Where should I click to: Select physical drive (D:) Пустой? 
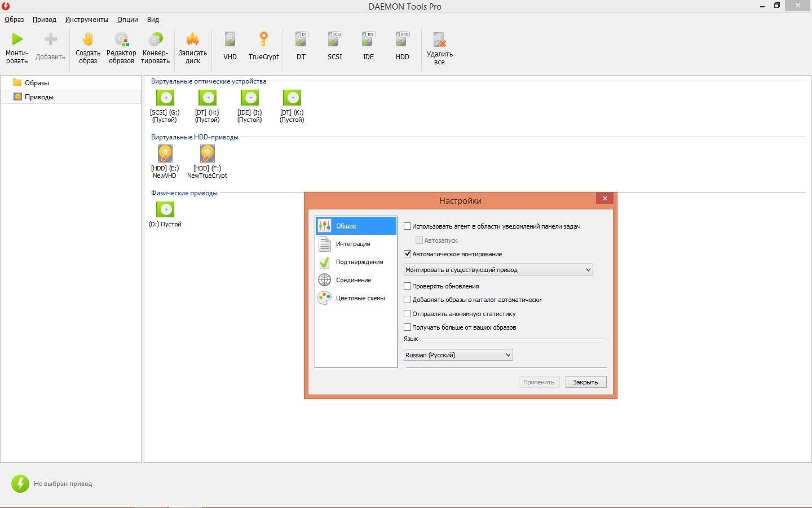[165, 215]
